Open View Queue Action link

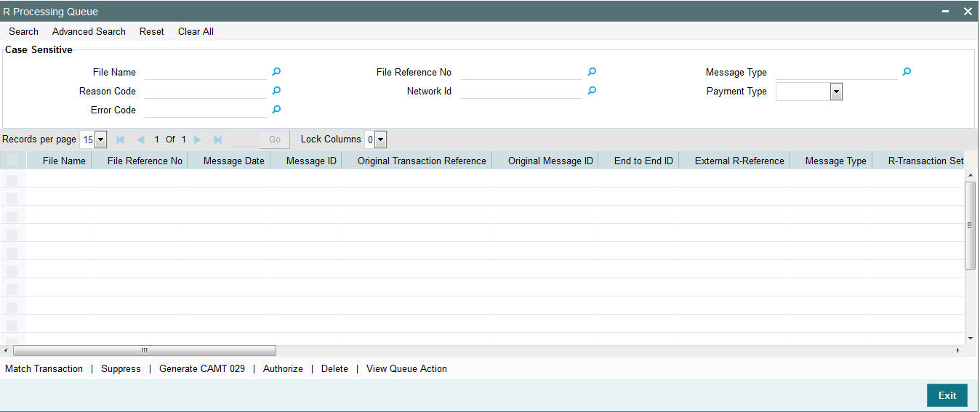click(406, 368)
